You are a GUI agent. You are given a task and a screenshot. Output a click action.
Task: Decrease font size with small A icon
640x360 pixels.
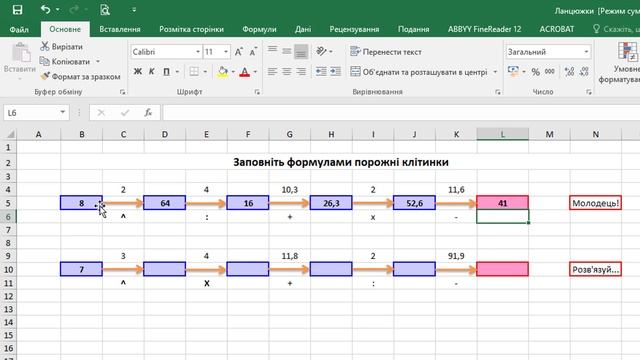pyautogui.click(x=253, y=52)
